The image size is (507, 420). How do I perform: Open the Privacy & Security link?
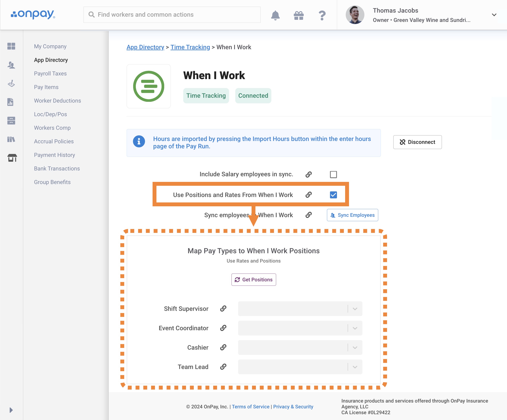click(x=293, y=406)
